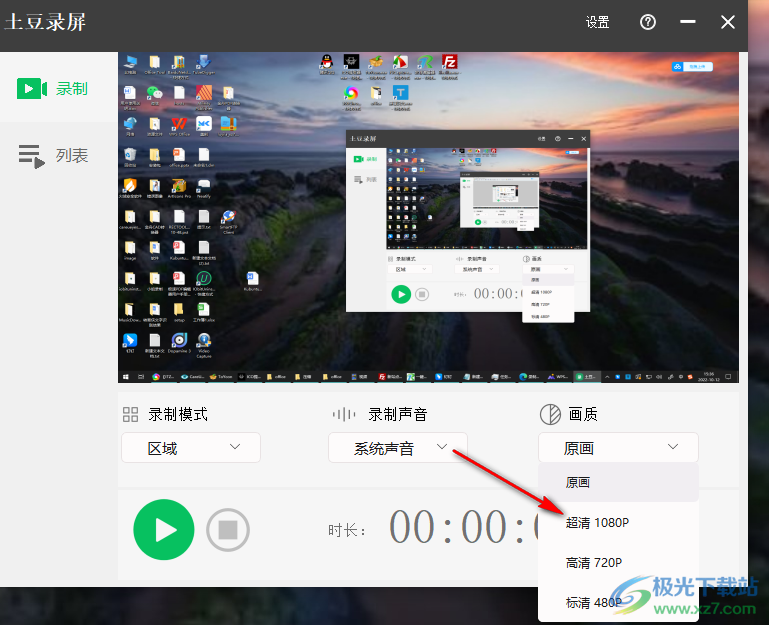
Task: Click the WPS Office icon in the preview
Action: pyautogui.click(x=179, y=124)
